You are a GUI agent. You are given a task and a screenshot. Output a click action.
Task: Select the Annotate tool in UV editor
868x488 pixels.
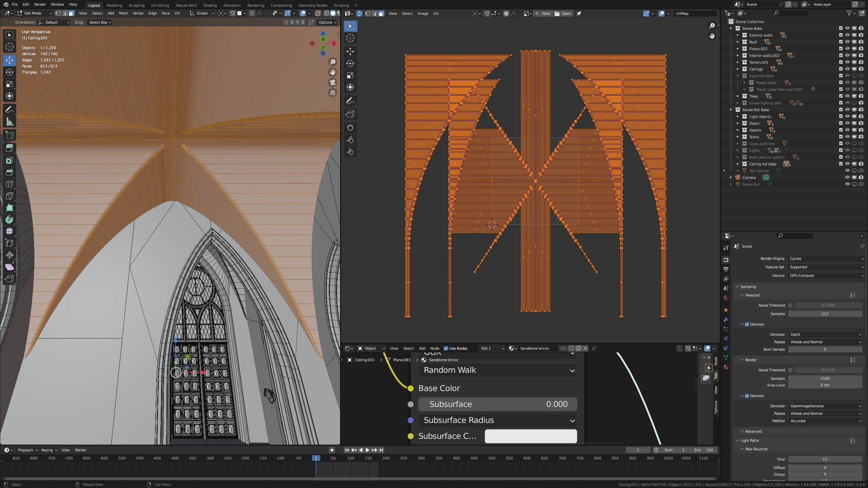pos(350,101)
